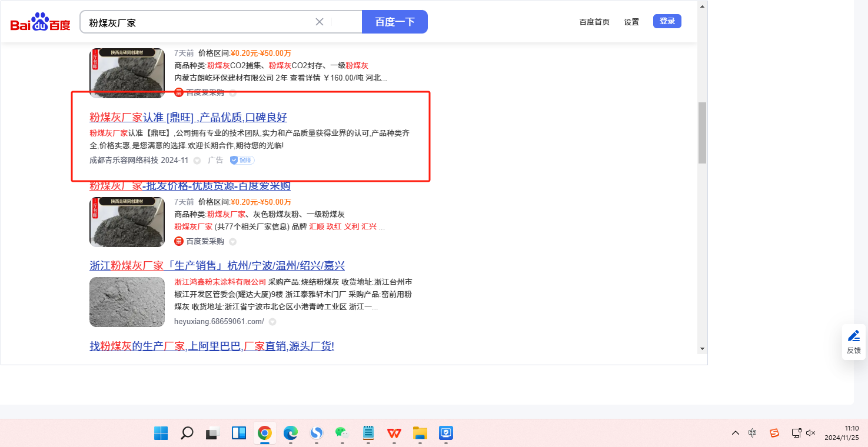Open the 反馈 feedback widget
The height and width of the screenshot is (447, 868).
point(853,342)
